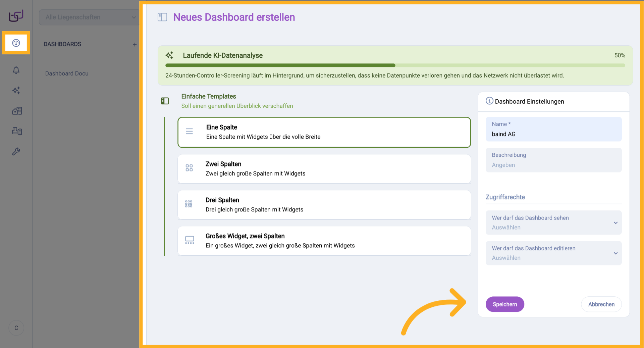Select the AI sparkles icon in sidebar
644x348 pixels.
coord(16,91)
